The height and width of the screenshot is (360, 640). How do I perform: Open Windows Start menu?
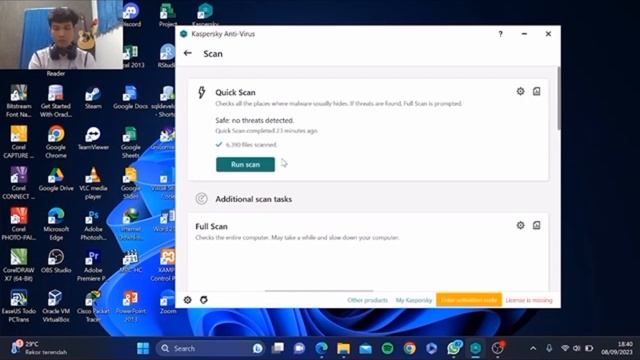pyautogui.click(x=143, y=348)
